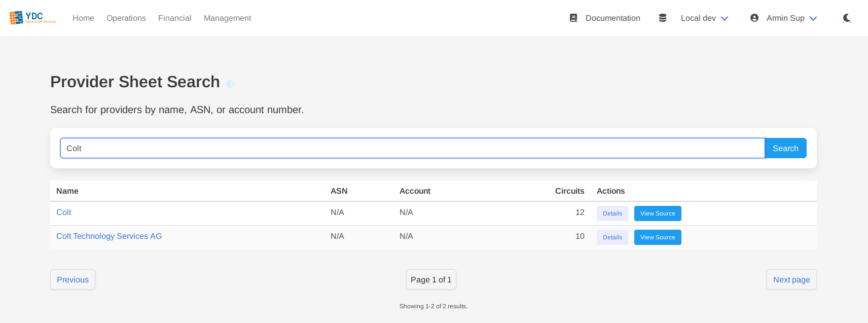The image size is (868, 323).
Task: Click the Provider Sheet Search heading
Action: pos(135,82)
